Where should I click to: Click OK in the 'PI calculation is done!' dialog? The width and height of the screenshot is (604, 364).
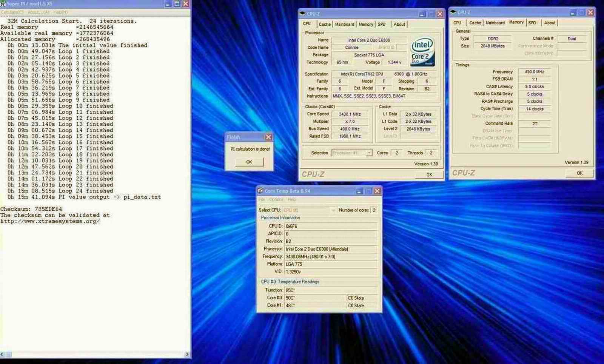point(249,162)
